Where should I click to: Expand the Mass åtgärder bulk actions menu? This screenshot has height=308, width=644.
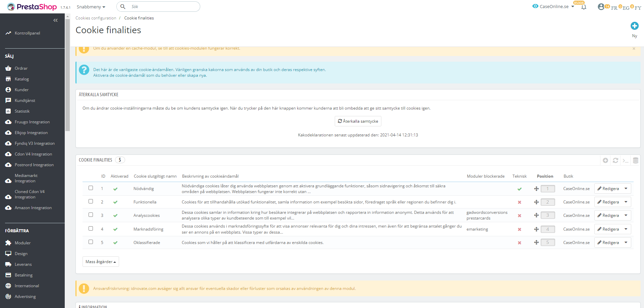pos(101,262)
